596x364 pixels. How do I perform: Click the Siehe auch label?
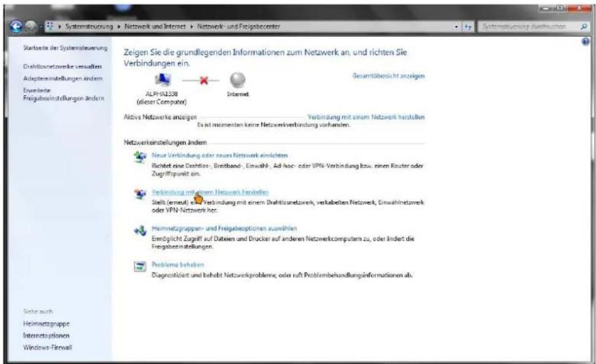[38, 311]
